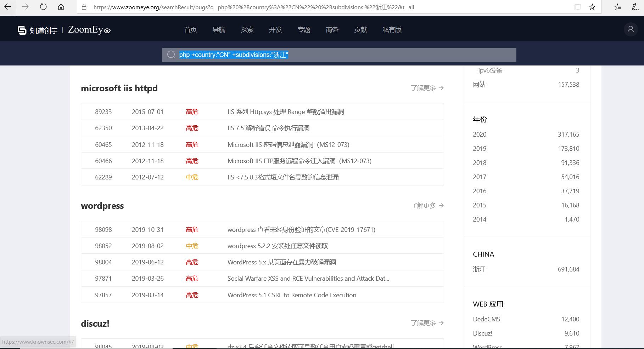Screen dimensions: 644x349
Task: Click date 2013-04-22
Action: [x=148, y=128]
